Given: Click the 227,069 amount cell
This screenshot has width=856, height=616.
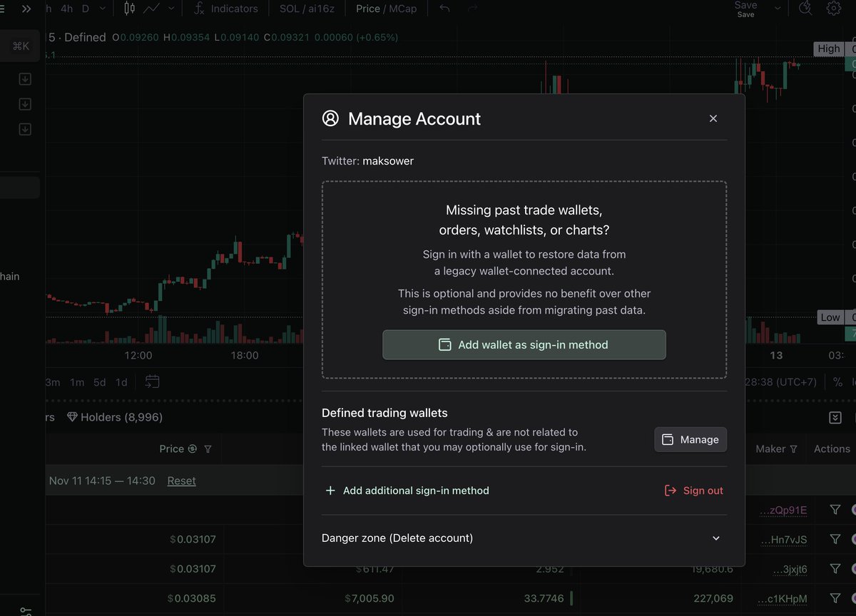Looking at the screenshot, I should (713, 598).
